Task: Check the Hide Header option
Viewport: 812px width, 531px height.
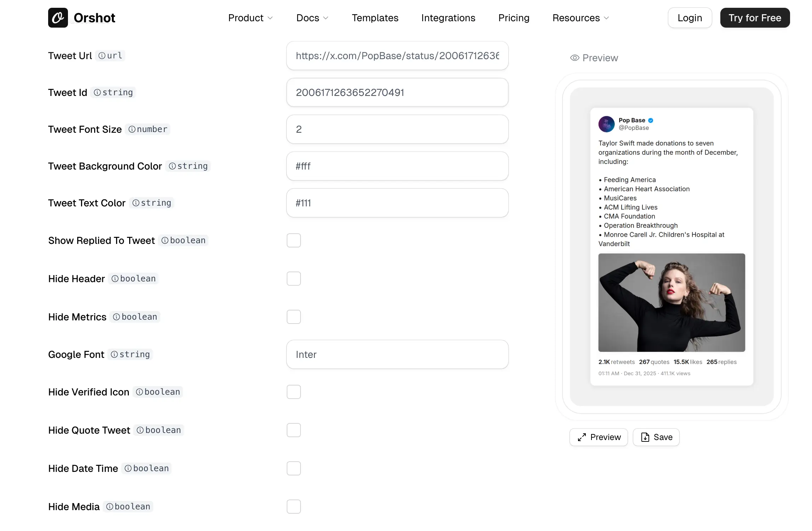Action: (x=293, y=279)
